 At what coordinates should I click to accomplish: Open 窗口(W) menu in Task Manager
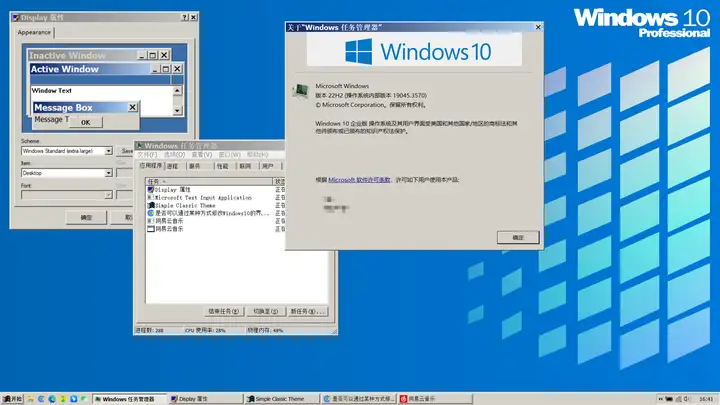coord(229,155)
